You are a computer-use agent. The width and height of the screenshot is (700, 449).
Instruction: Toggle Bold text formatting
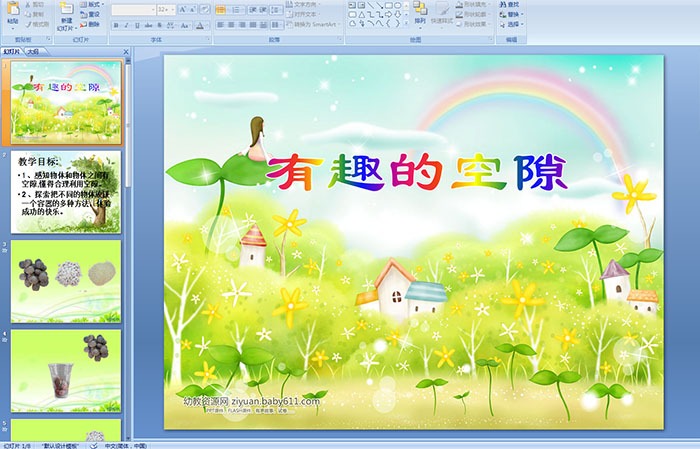(114, 24)
